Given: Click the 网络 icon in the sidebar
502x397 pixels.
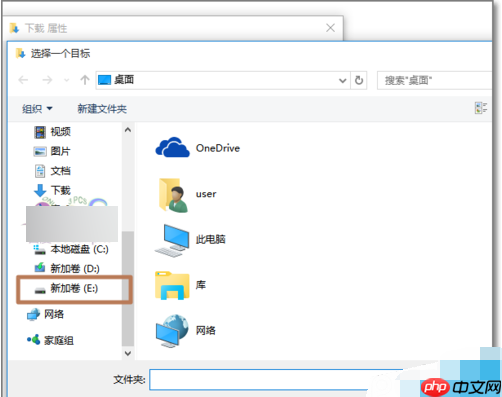Looking at the screenshot, I should [x=33, y=314].
